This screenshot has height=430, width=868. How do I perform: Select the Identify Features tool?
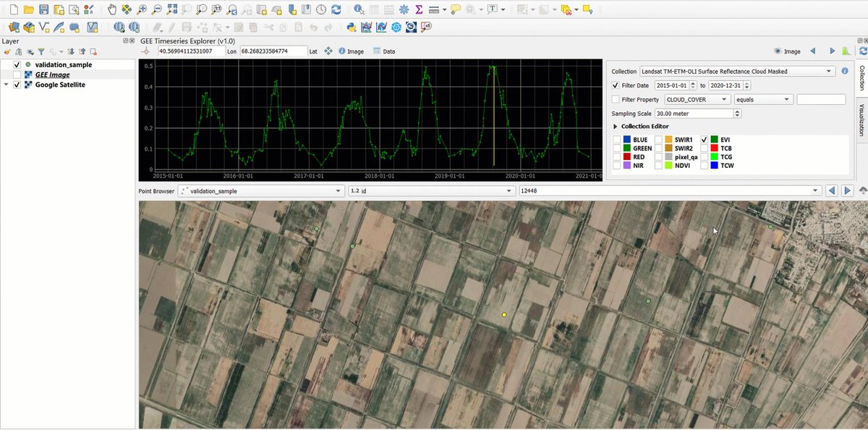358,9
